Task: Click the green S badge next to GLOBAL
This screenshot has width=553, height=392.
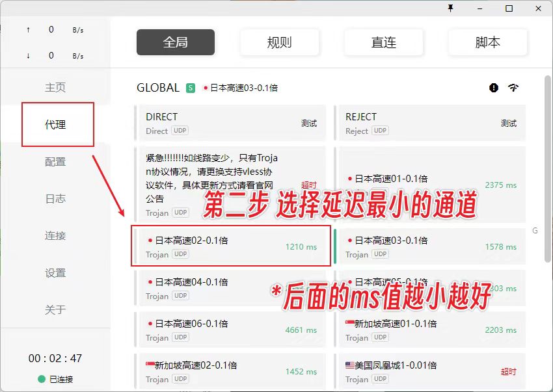Action: click(x=191, y=88)
